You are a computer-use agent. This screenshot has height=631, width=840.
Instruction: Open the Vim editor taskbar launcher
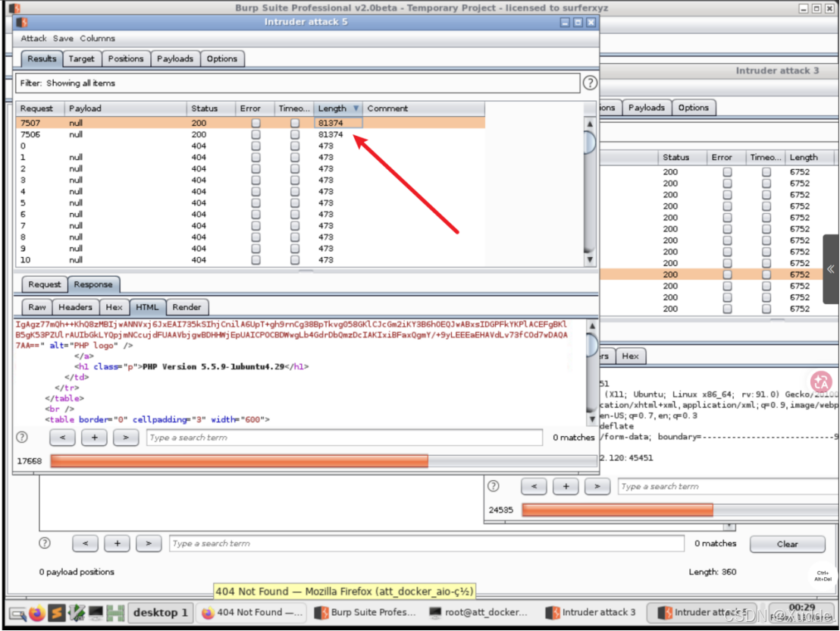coord(77,612)
